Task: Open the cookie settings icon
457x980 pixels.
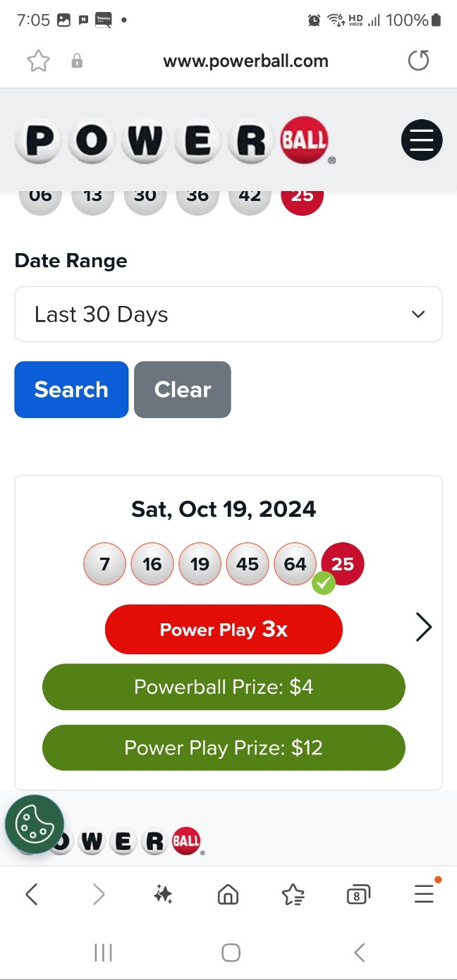Action: [x=35, y=824]
